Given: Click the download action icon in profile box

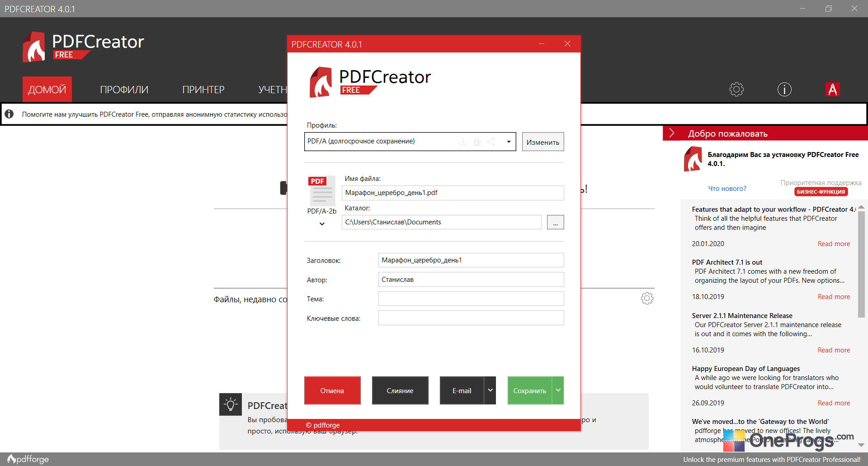Looking at the screenshot, I should (x=463, y=142).
